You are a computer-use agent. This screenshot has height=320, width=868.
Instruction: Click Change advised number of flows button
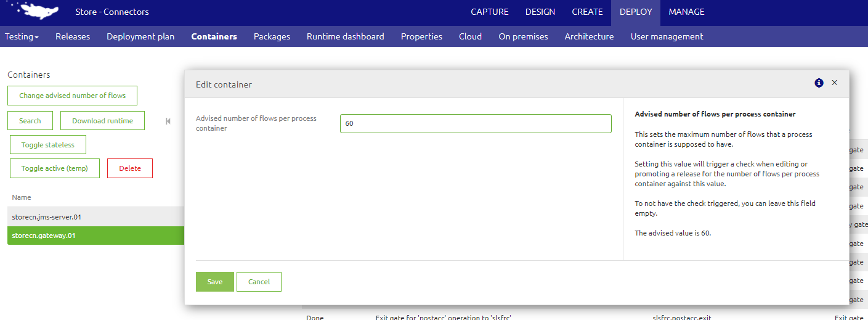(x=73, y=96)
